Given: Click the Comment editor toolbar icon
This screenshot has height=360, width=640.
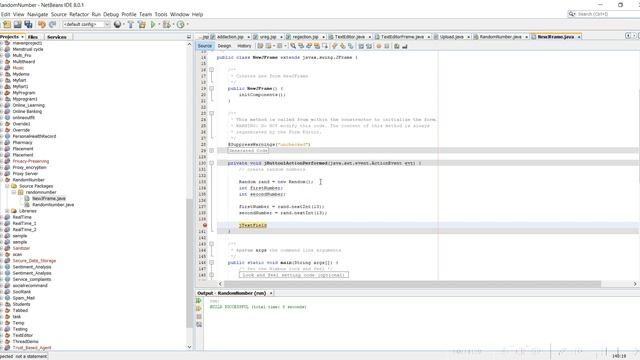Looking at the screenshot, I should click(x=396, y=46).
